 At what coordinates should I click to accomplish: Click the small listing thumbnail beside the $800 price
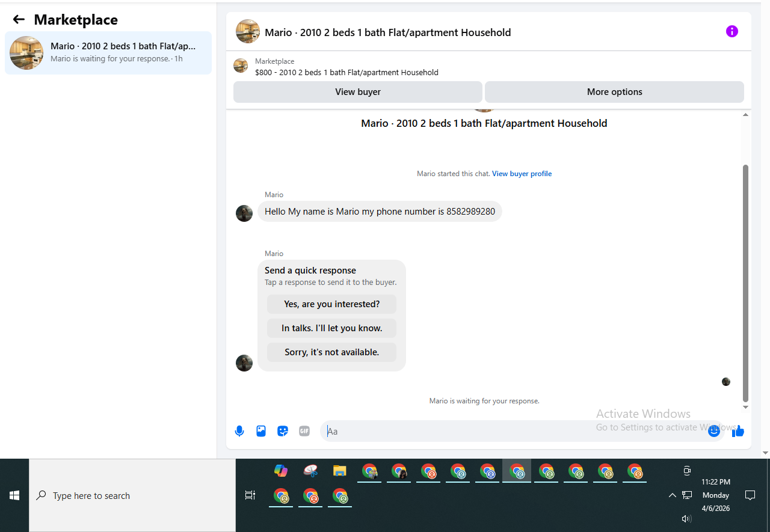coord(241,66)
